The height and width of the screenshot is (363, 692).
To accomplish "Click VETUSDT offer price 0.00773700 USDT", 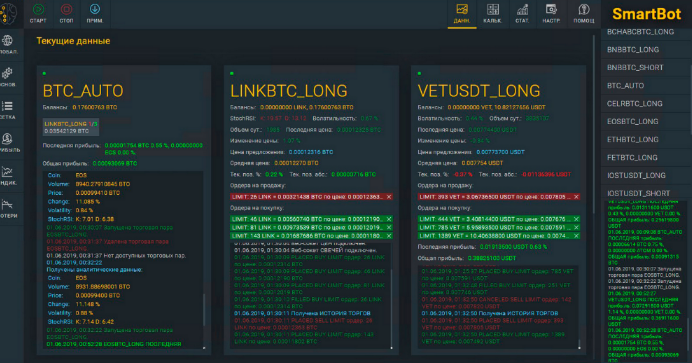I will point(500,152).
